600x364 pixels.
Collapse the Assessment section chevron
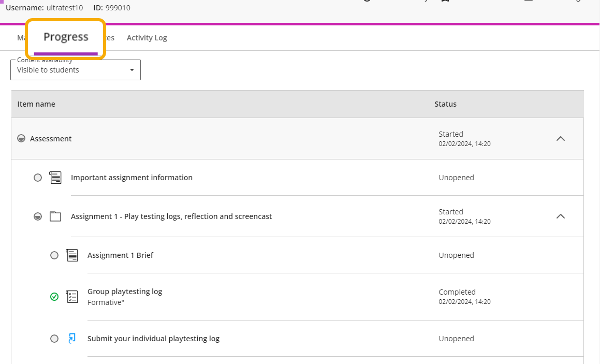point(560,139)
